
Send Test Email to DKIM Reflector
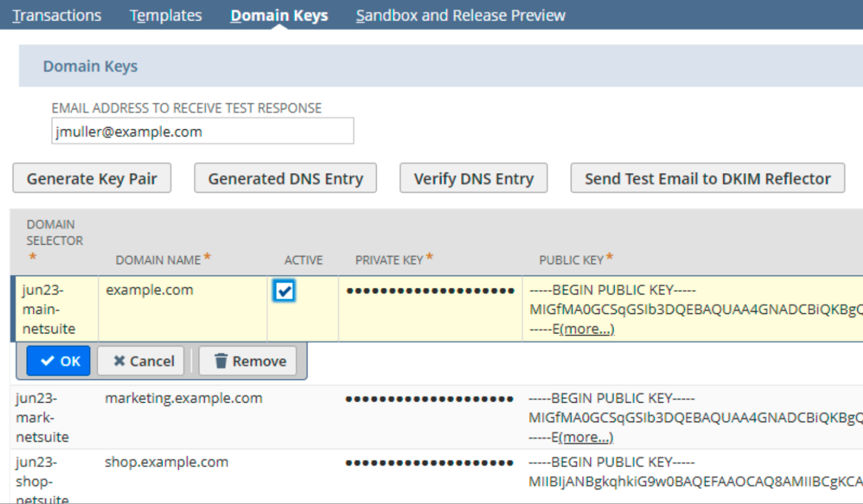[x=707, y=178]
